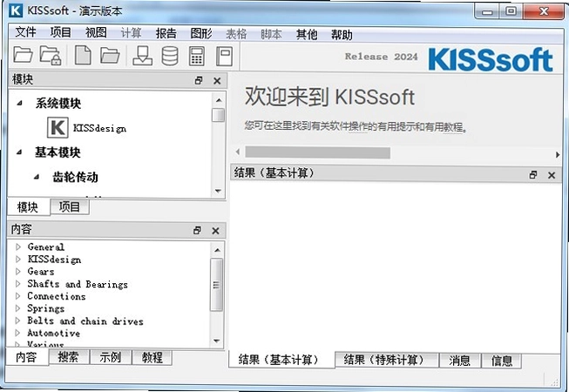
Task: Click the open file folder toolbar icon
Action: pyautogui.click(x=23, y=56)
